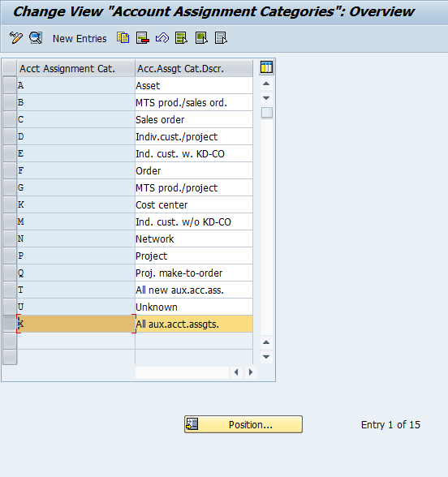Open table column configuration icon
Screen dimensions: 448x477
point(266,67)
